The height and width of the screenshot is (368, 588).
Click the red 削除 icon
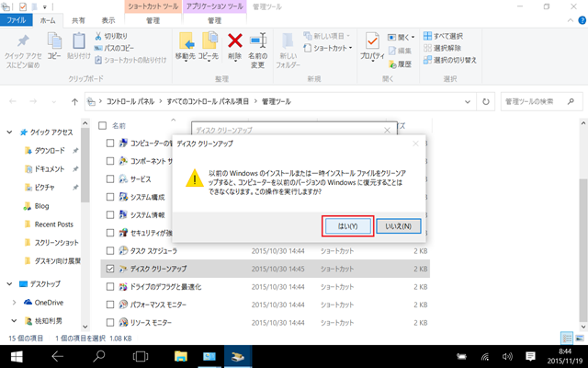(235, 40)
